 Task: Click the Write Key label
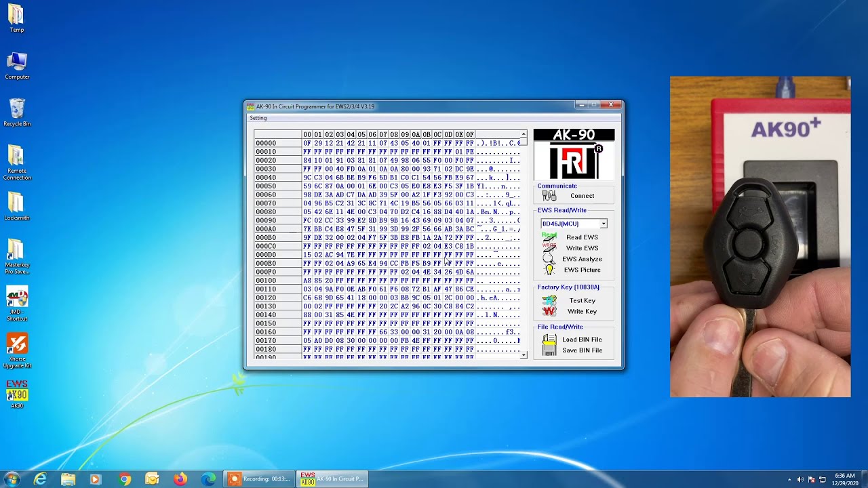click(x=582, y=311)
